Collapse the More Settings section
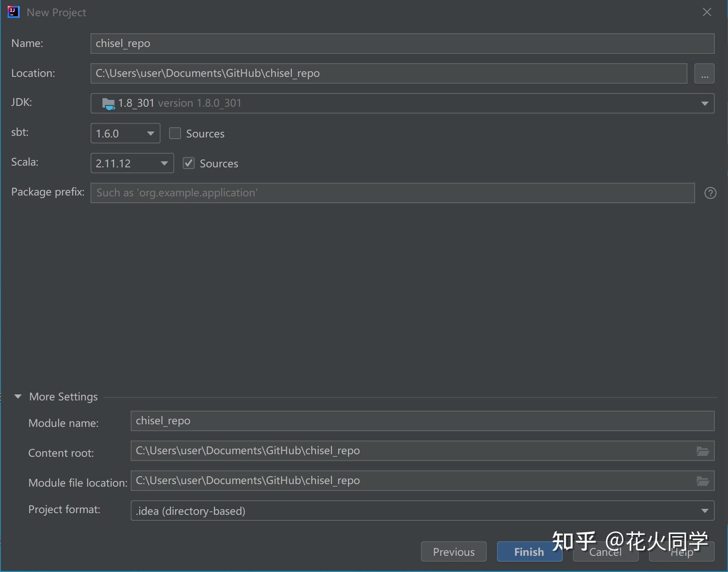Image resolution: width=728 pixels, height=572 pixels. [18, 397]
